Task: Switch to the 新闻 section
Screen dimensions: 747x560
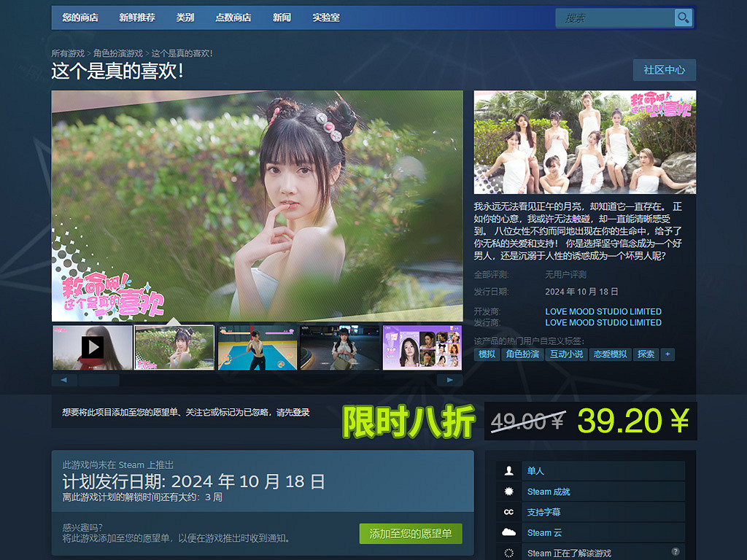Action: coord(282,17)
